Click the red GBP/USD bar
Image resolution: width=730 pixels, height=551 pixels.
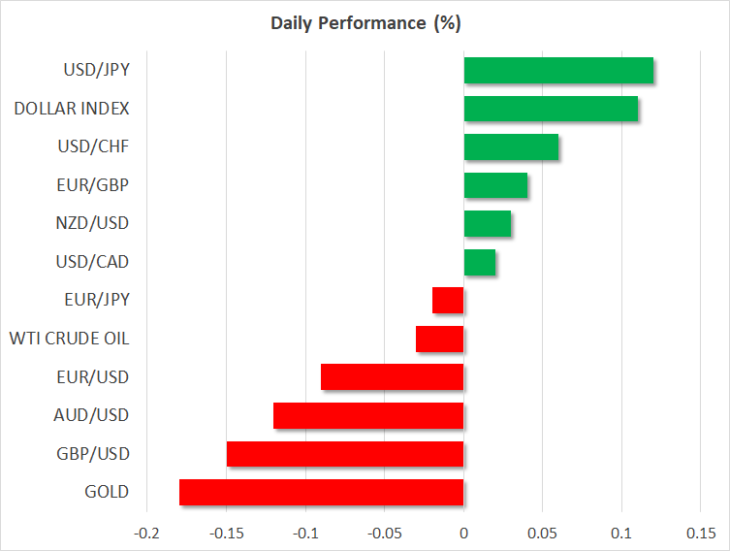[345, 454]
